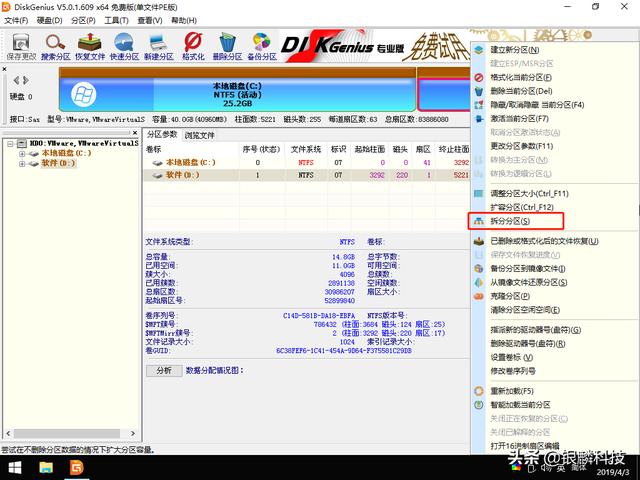Choose 建立新分区(N) from context menu
This screenshot has width=640, height=480.
click(x=554, y=50)
